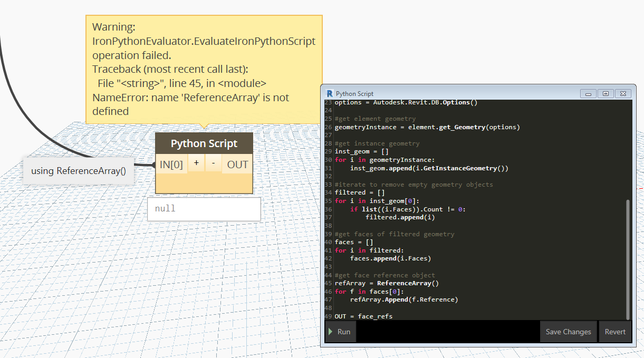Image resolution: width=644 pixels, height=358 pixels.
Task: Add an input port with the plus button
Action: (196, 163)
